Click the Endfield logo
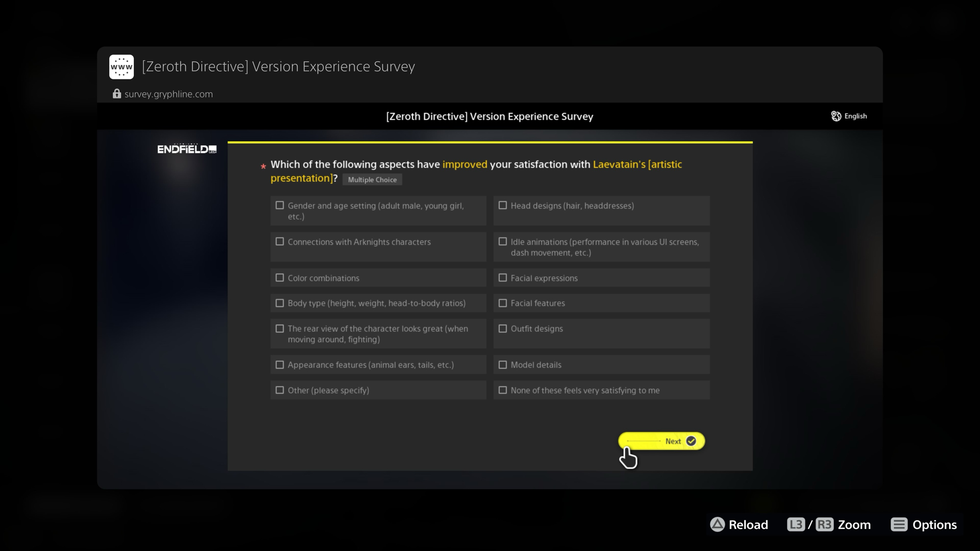 click(x=187, y=149)
